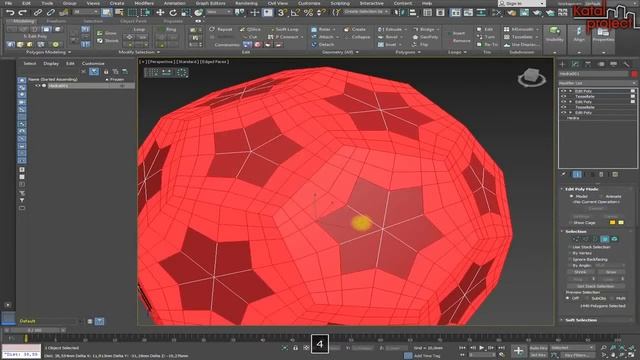Open the Utilities wrench tab
This screenshot has width=640, height=360.
point(627,64)
